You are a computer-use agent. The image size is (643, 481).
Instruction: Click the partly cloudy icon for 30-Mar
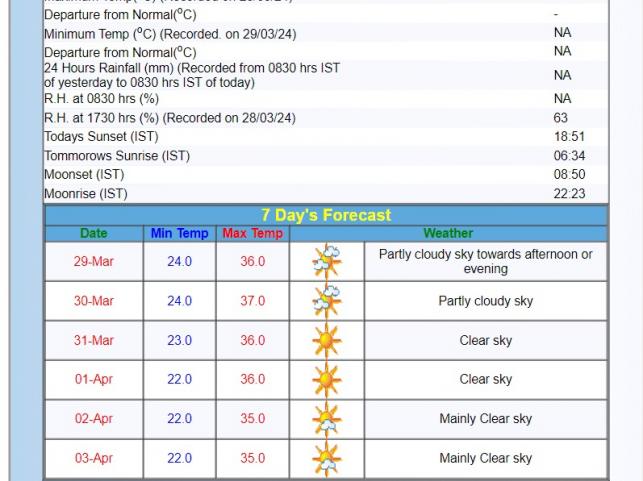(326, 301)
